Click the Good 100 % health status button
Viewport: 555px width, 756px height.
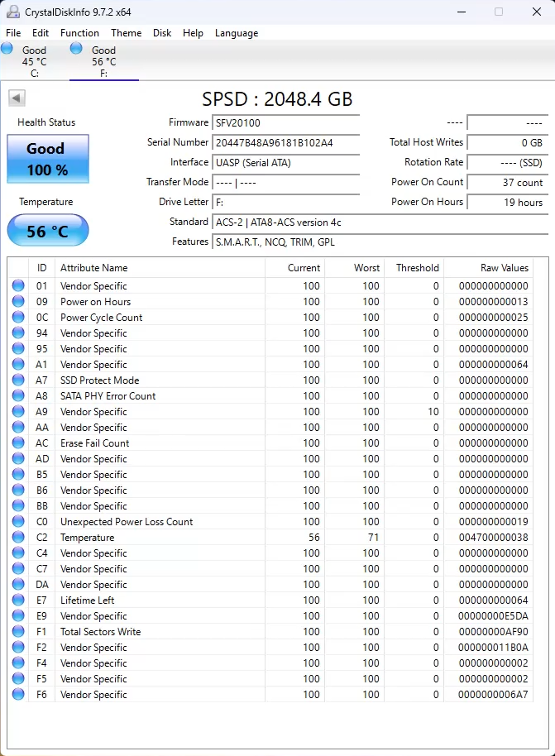tap(47, 159)
